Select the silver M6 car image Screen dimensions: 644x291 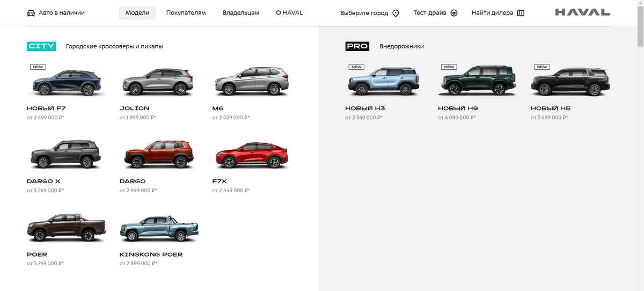[x=251, y=82]
